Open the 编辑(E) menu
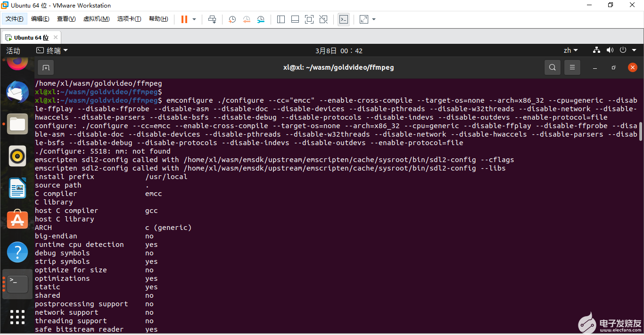This screenshot has height=335, width=644. click(x=40, y=19)
